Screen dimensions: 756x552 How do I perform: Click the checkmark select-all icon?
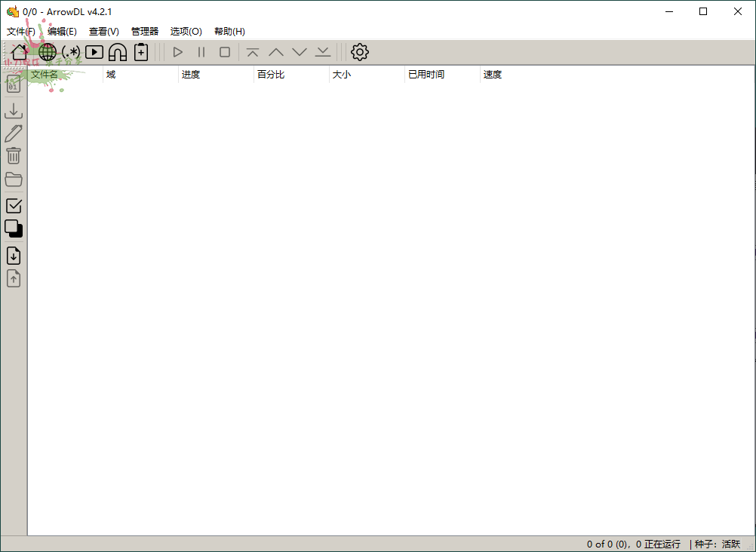point(14,205)
